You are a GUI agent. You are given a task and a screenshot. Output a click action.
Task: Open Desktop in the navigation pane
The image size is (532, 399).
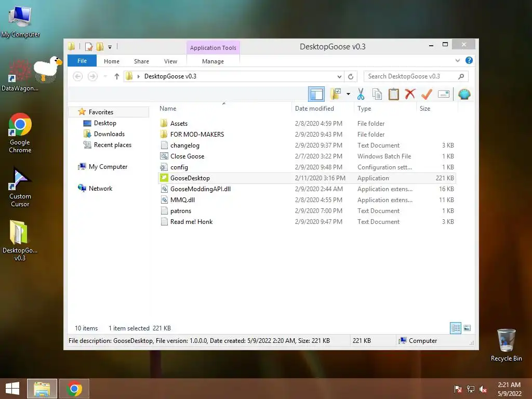(x=105, y=123)
